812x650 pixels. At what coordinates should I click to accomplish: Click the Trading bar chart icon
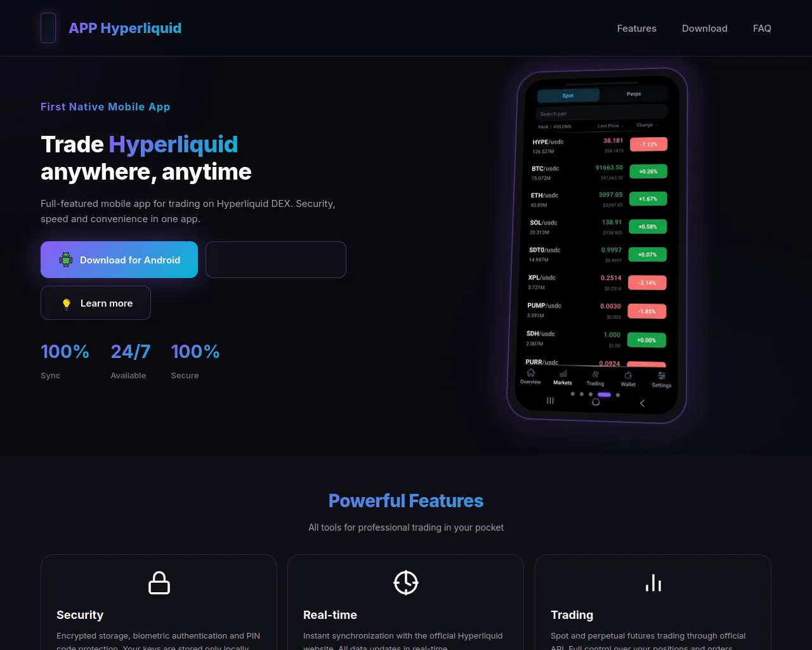coord(653,583)
